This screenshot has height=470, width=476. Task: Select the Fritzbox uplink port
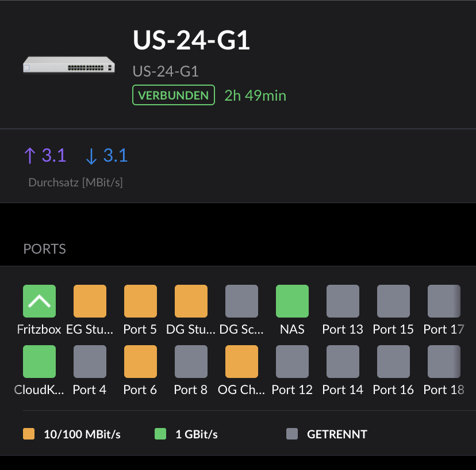(40, 301)
